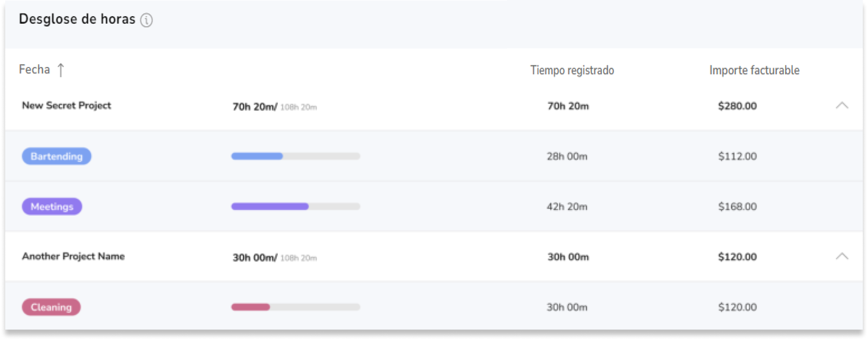Toggle the Fecha sort arrow
The width and height of the screenshot is (868, 340).
(x=61, y=70)
